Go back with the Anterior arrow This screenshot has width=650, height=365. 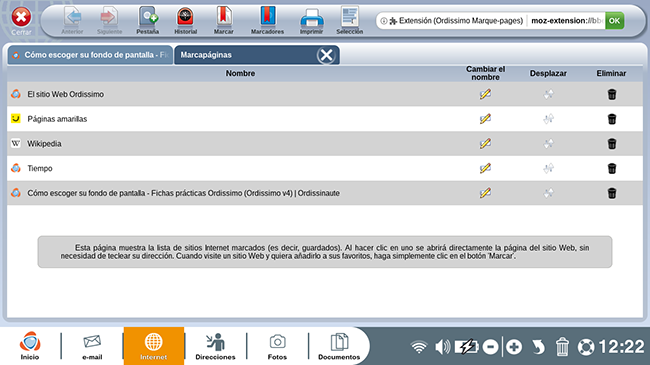click(73, 21)
